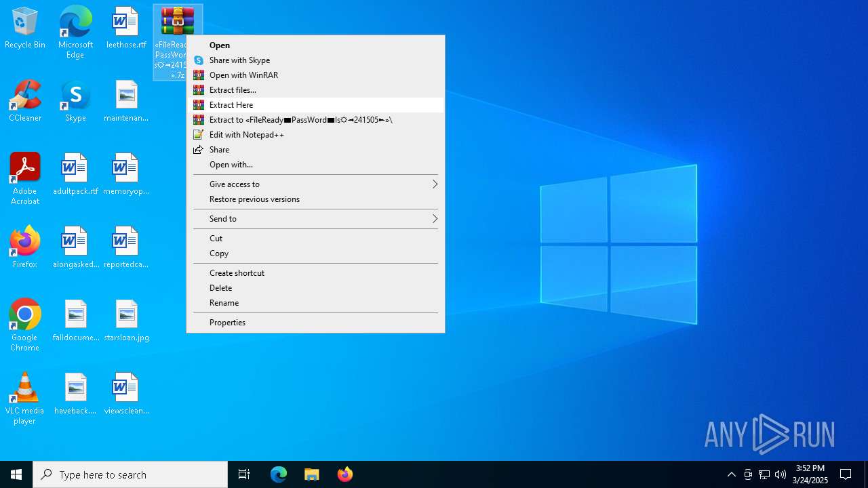Choose Extract to FileReady folder option
This screenshot has height=488, width=868.
(315, 120)
